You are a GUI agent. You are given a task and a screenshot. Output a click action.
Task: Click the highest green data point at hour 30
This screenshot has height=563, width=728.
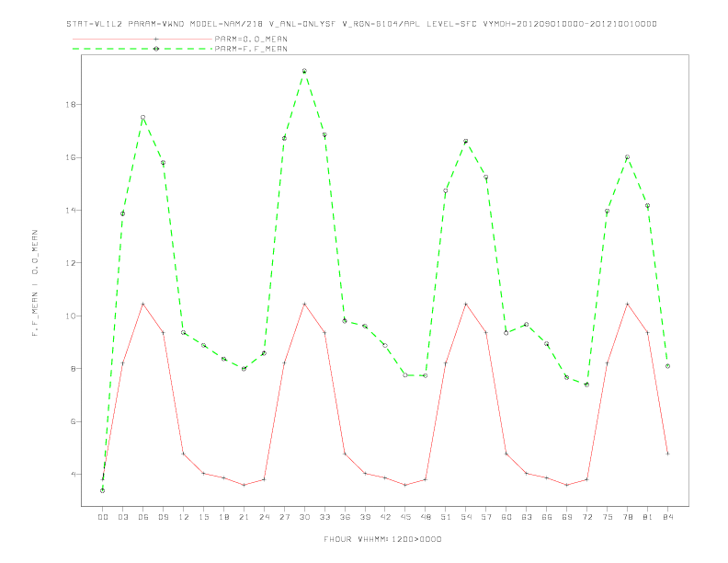[x=304, y=71]
